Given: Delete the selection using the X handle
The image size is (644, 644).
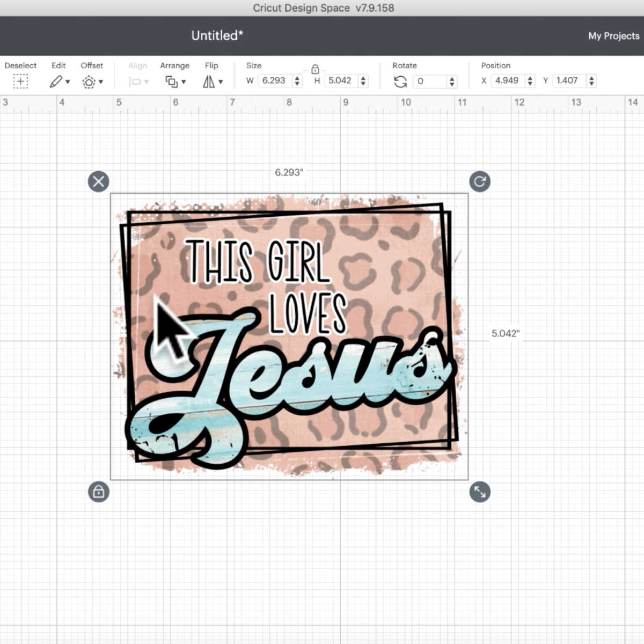Looking at the screenshot, I should tap(98, 181).
